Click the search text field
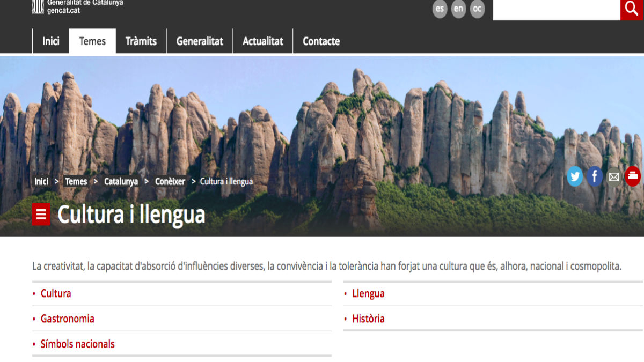Screen dimensions: 644x362 [556, 10]
